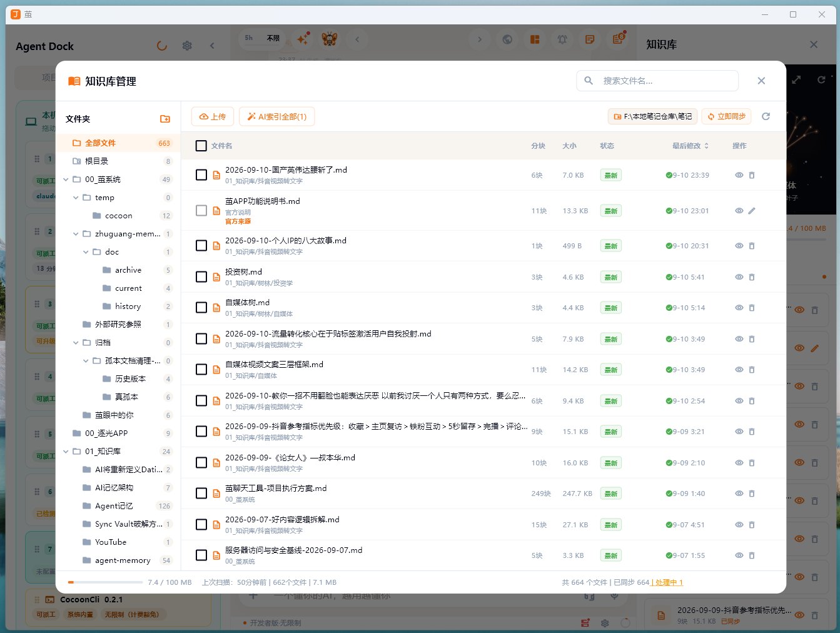This screenshot has width=840, height=633.
Task: Click the note icon in the top toolbar
Action: pos(590,39)
